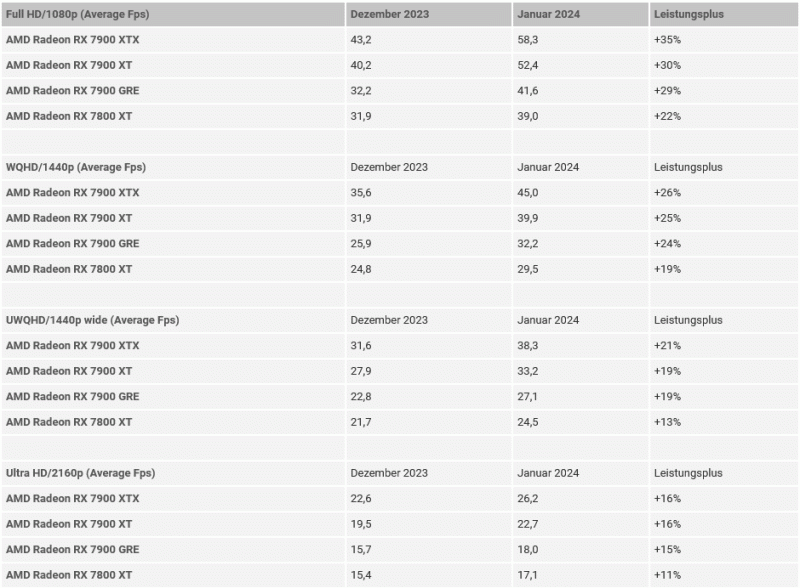Click the 43,2 December value
800x588 pixels.
click(360, 40)
